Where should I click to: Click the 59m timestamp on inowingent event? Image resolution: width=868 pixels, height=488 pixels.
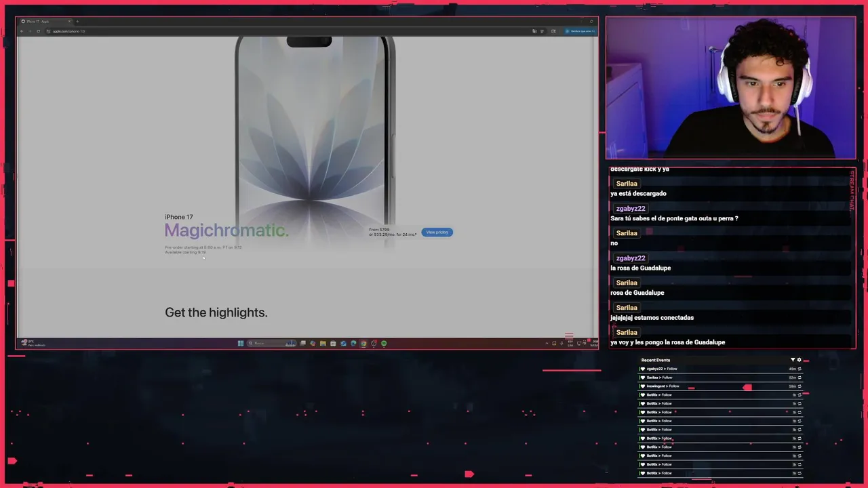pyautogui.click(x=792, y=386)
